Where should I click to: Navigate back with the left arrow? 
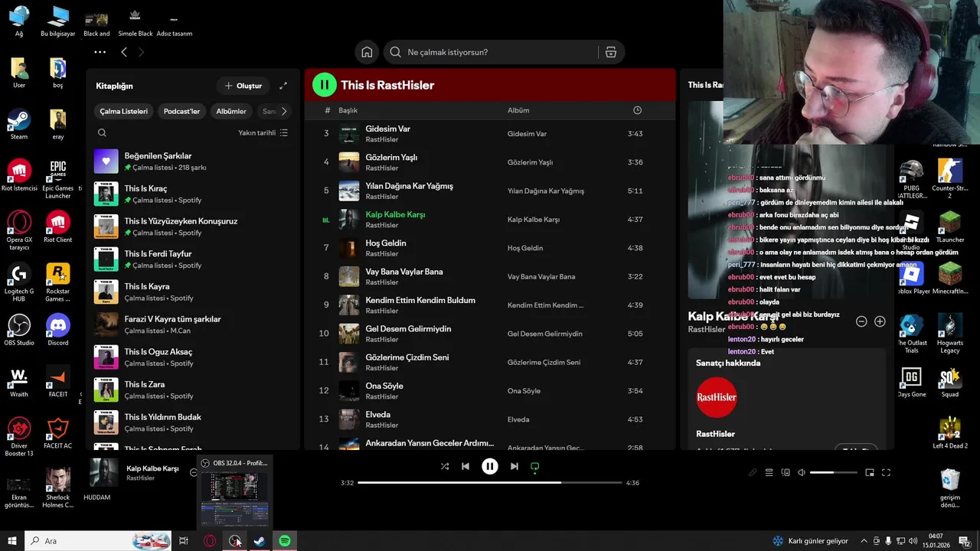coord(124,52)
